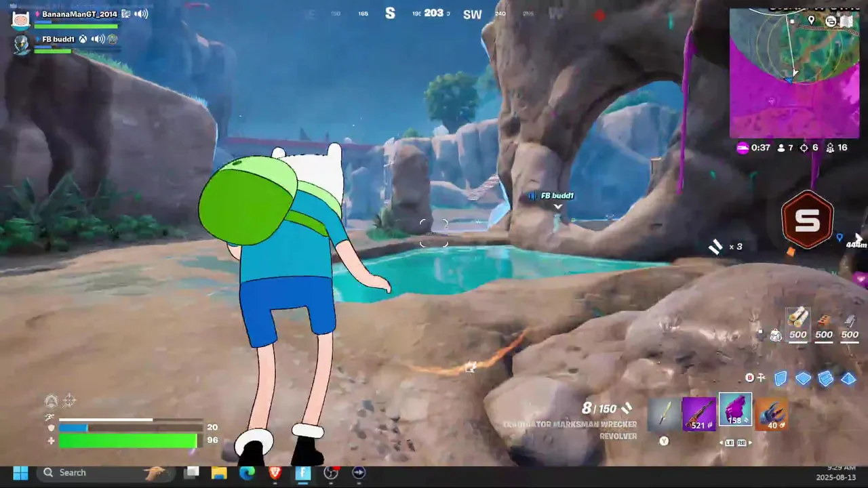Screen dimensions: 868x488
Task: Click the round badge icon right of FB budd1's speaker
Action: click(x=113, y=39)
